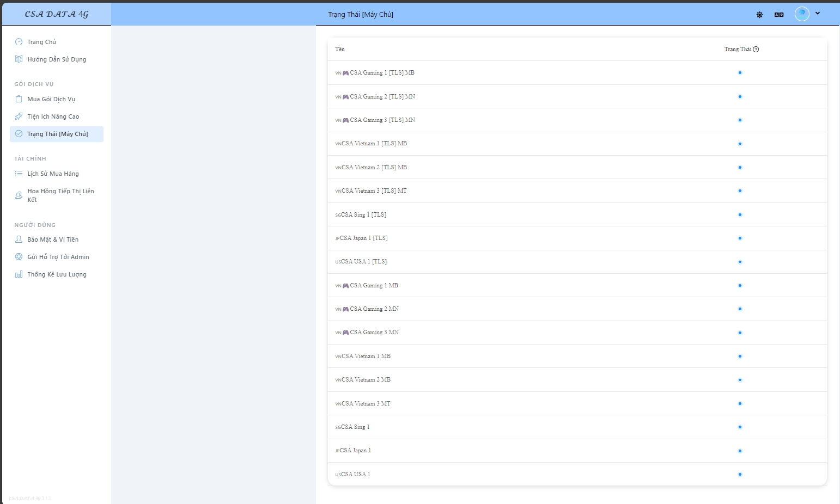Click the Trạng Thái help question icon
Viewport: 840px width, 504px height.
point(756,50)
